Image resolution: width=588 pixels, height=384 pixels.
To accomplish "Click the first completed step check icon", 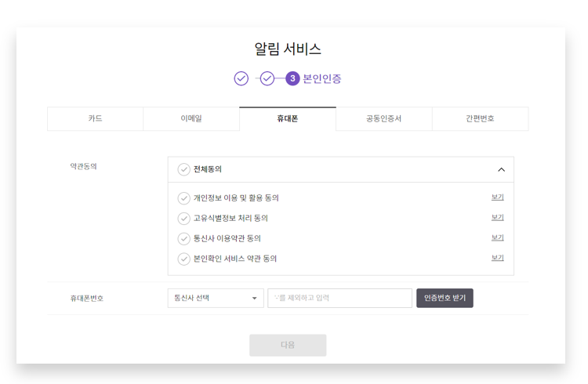I will (x=241, y=78).
